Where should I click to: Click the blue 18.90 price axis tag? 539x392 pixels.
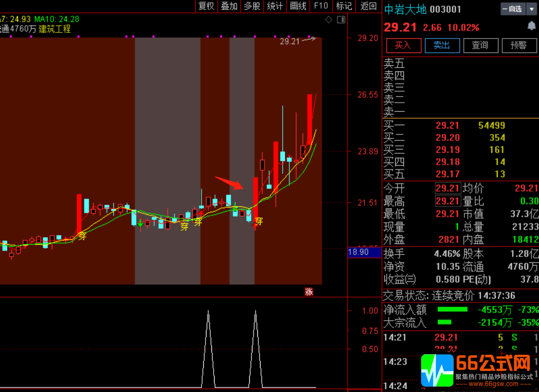(364, 252)
